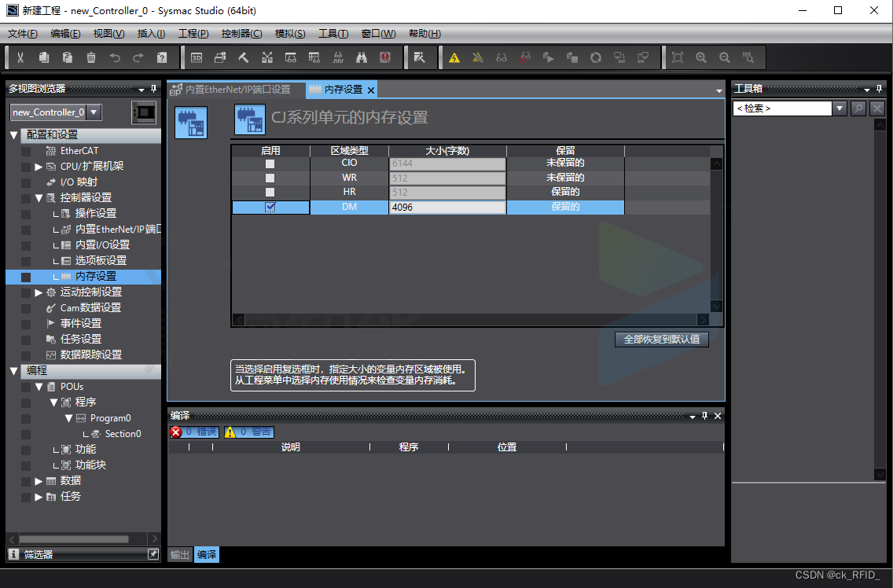Click the binoculars search icon
The image size is (893, 588).
[x=362, y=57]
